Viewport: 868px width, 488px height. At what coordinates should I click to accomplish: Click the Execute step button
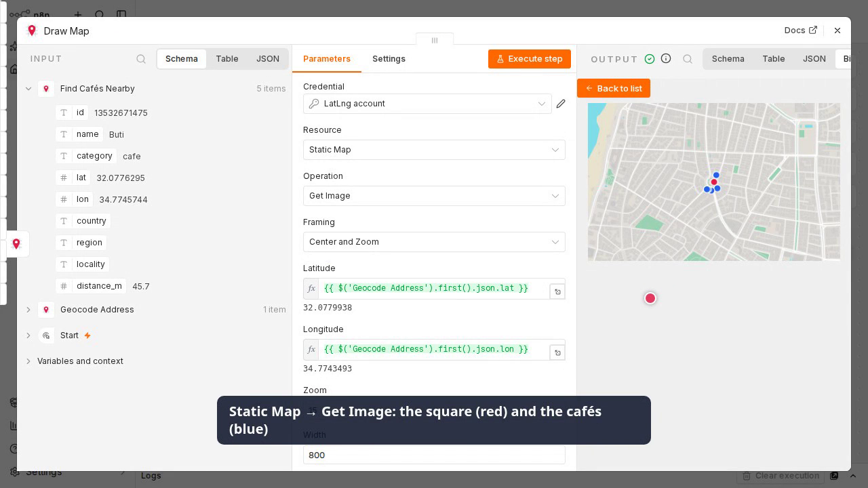tap(530, 59)
